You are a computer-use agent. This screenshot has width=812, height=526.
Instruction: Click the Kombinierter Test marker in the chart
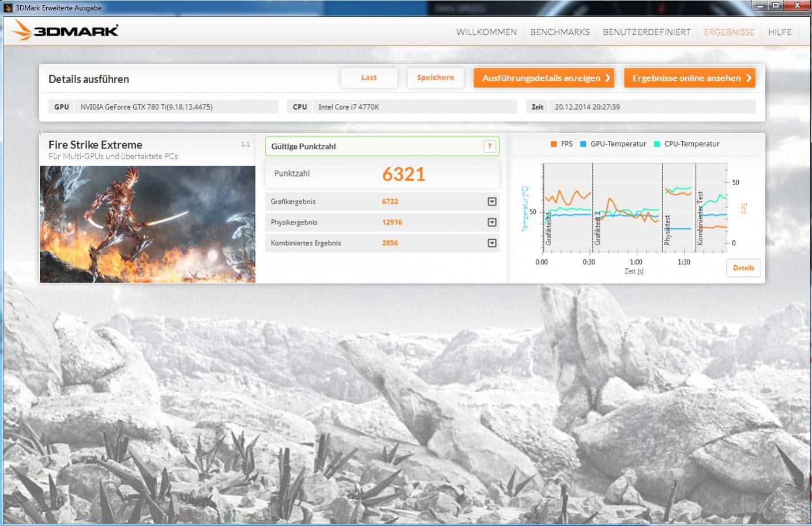point(700,219)
